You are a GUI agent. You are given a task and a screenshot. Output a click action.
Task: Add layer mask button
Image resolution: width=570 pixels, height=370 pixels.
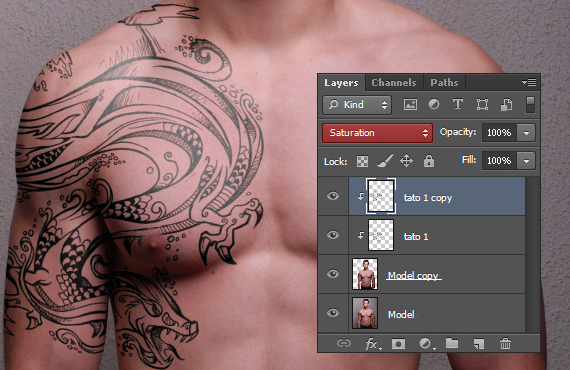point(398,343)
